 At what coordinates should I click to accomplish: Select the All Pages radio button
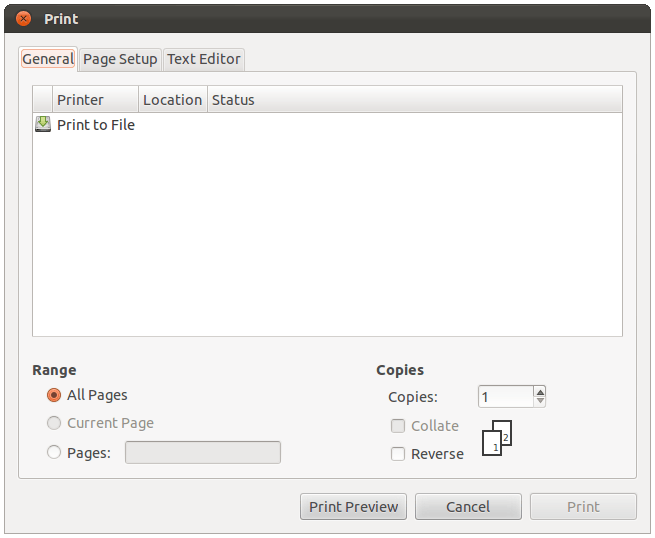pos(55,395)
